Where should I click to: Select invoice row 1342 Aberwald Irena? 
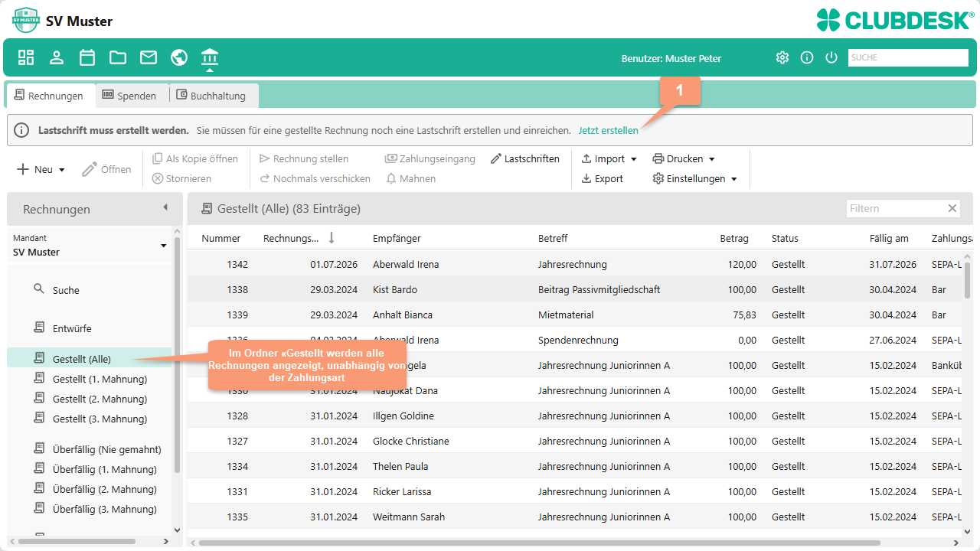[x=575, y=264]
